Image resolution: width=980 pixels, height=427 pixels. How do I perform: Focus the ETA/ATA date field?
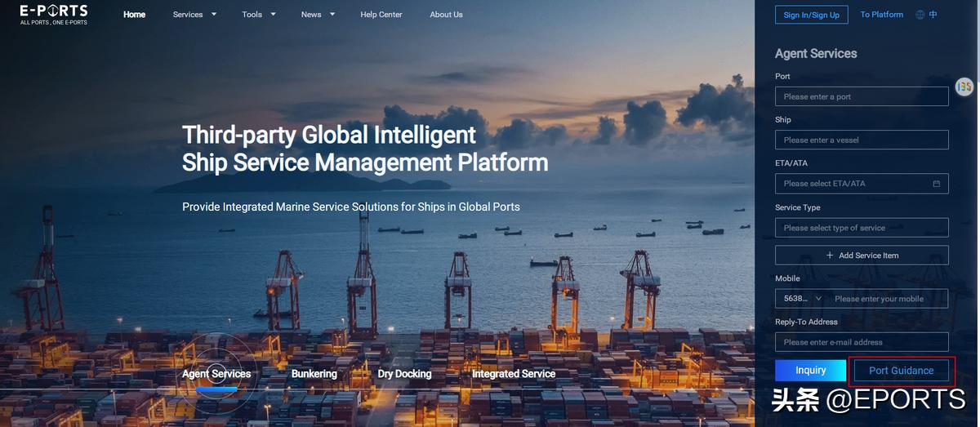(x=862, y=184)
